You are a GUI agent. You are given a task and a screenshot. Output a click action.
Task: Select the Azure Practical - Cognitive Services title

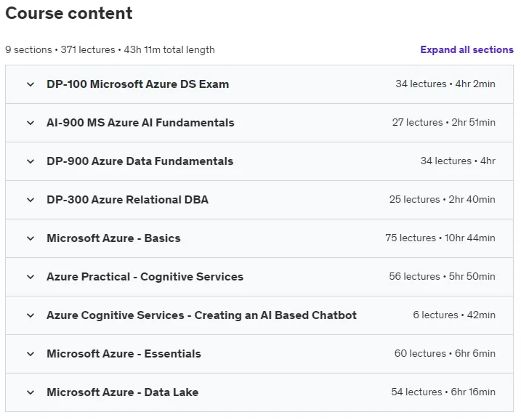(x=145, y=277)
